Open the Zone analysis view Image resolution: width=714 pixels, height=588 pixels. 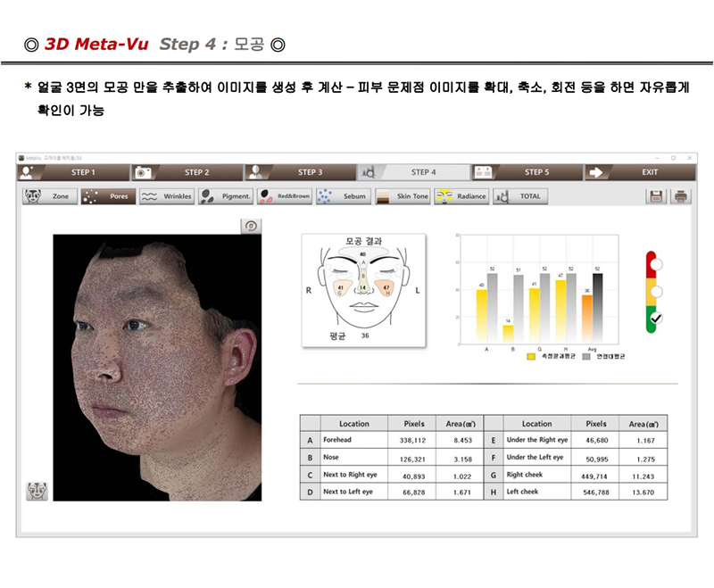[x=49, y=196]
